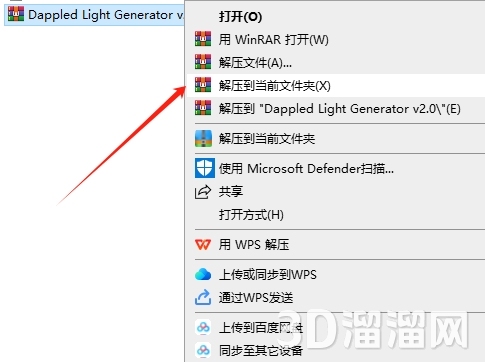Click WinRAR icon beside 用 WinRAR 打开(W)

(x=203, y=39)
